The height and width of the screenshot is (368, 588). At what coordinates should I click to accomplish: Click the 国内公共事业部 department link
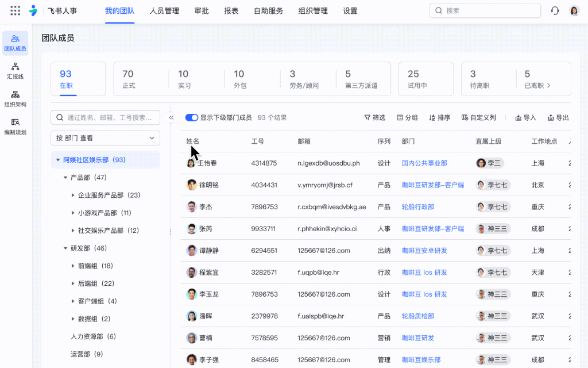424,163
